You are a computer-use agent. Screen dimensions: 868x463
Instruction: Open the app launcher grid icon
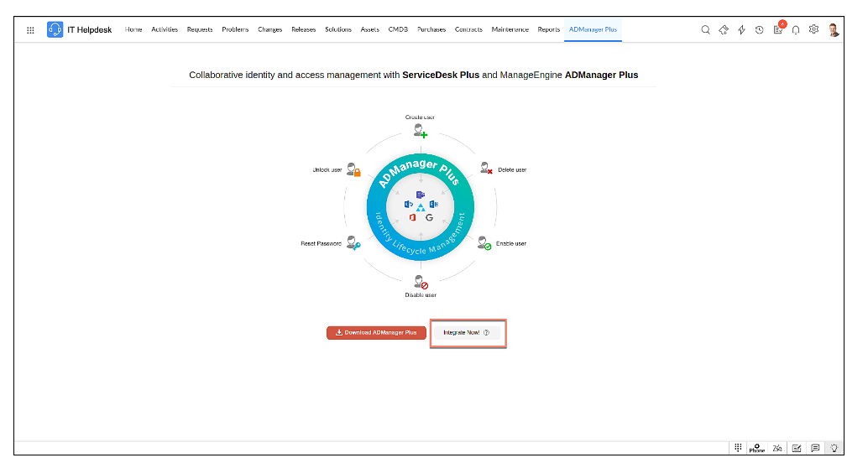point(30,30)
